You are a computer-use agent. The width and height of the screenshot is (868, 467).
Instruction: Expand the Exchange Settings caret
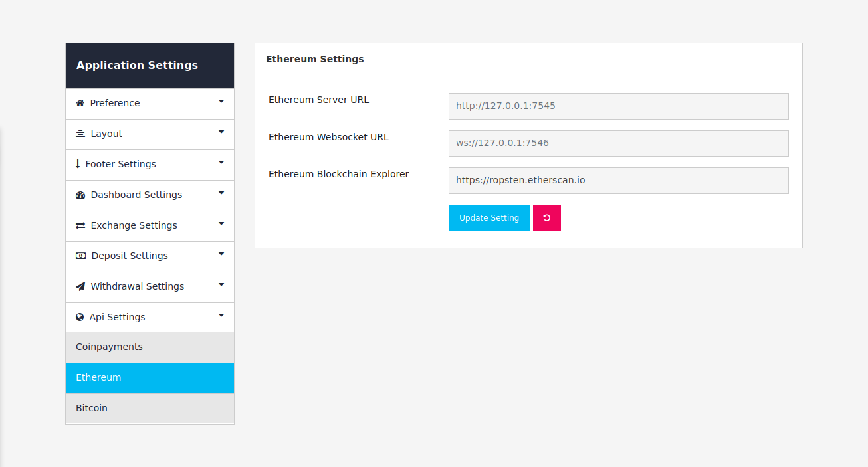[221, 224]
